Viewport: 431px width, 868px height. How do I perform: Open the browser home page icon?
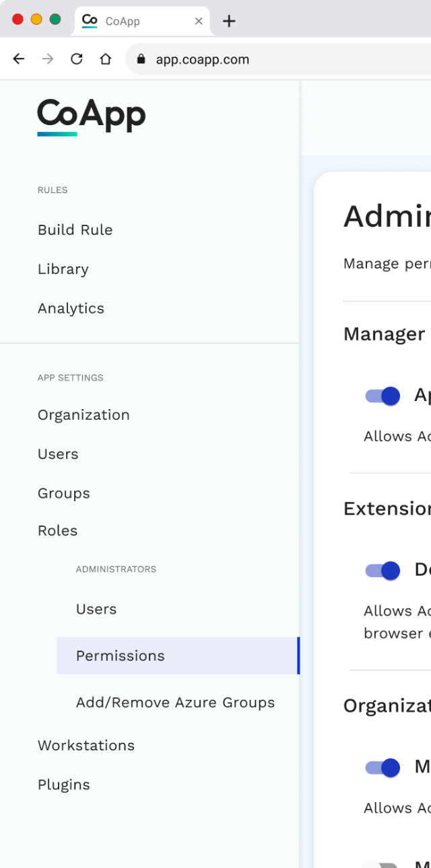click(x=106, y=59)
